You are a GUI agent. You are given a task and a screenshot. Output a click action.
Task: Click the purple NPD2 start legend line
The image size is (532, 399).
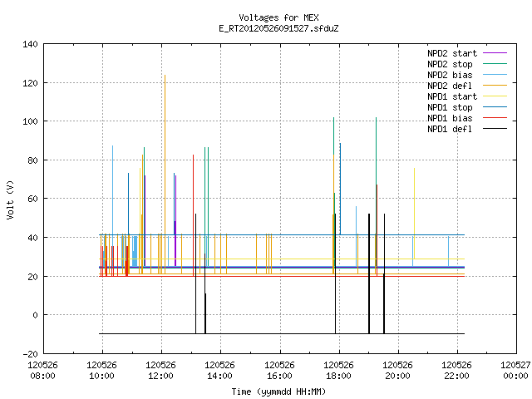(495, 53)
